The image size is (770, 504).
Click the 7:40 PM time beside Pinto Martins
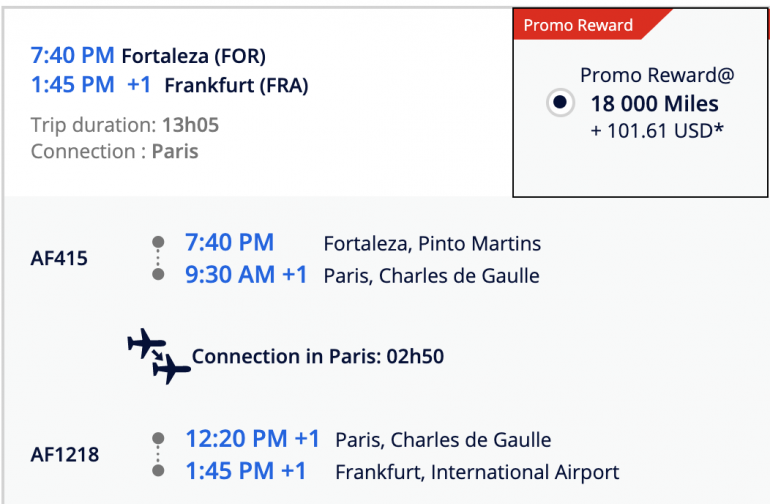point(229,242)
